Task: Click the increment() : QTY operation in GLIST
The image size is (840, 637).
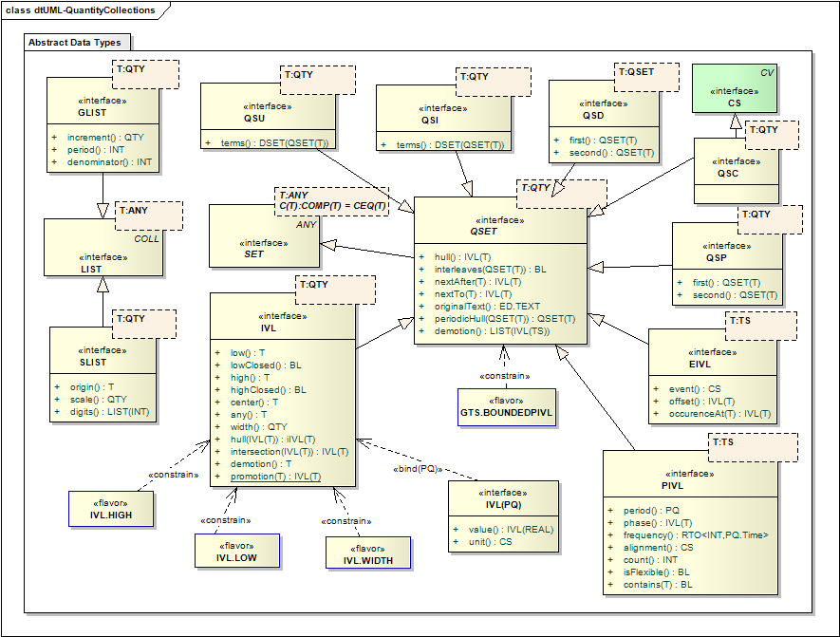Action: coord(105,137)
